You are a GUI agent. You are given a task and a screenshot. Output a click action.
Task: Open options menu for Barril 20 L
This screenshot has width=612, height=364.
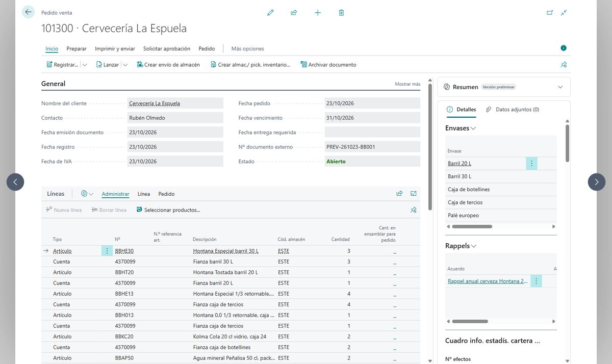531,163
